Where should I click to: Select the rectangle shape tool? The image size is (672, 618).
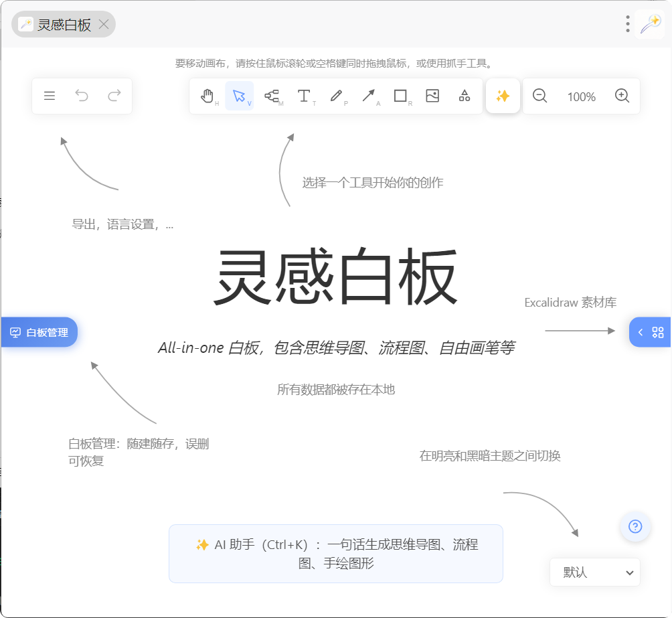click(401, 96)
